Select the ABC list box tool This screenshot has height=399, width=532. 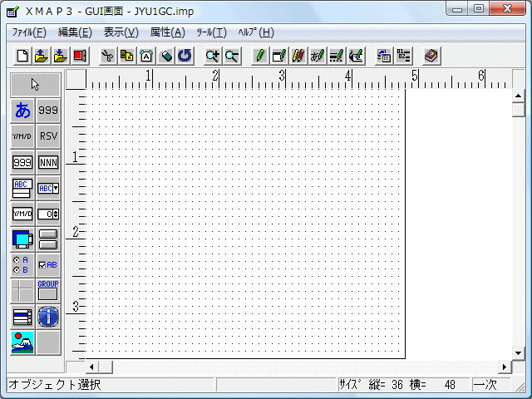[x=22, y=188]
